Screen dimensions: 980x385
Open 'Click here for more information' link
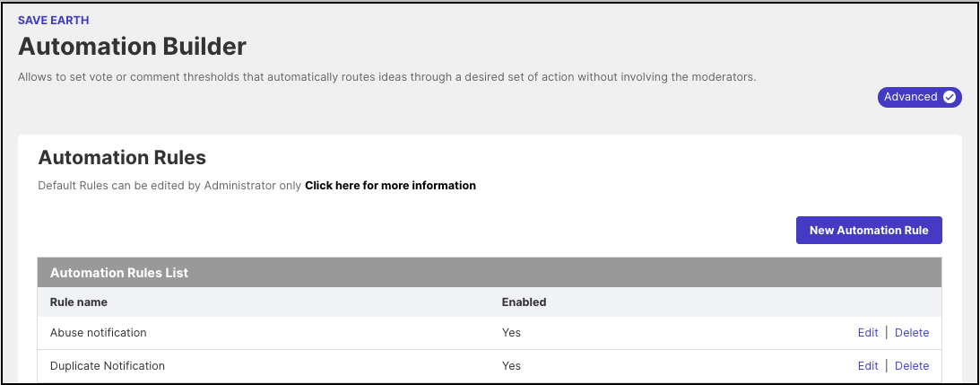390,186
